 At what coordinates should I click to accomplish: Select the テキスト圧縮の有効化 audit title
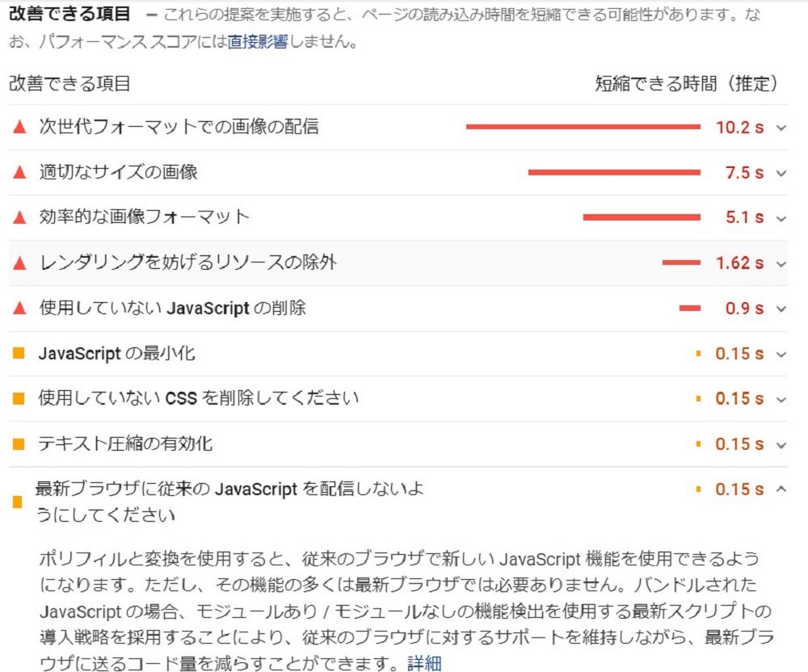pyautogui.click(x=125, y=443)
